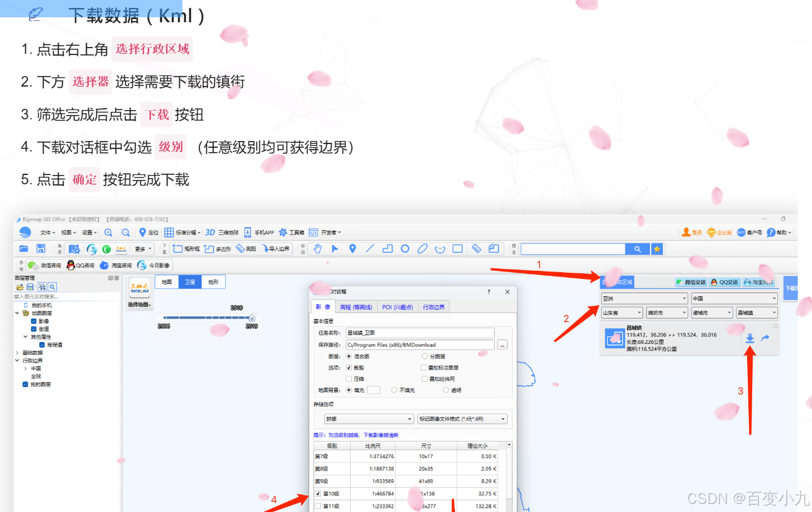Enable the 叠加标注图层 checkbox
The height and width of the screenshot is (512, 812).
[424, 367]
